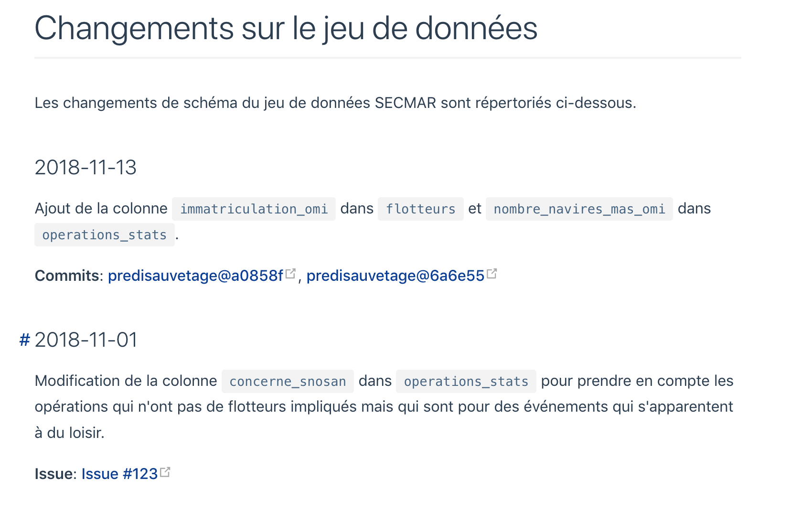The image size is (812, 511).
Task: Click the words "à du loisir."
Action: [69, 433]
